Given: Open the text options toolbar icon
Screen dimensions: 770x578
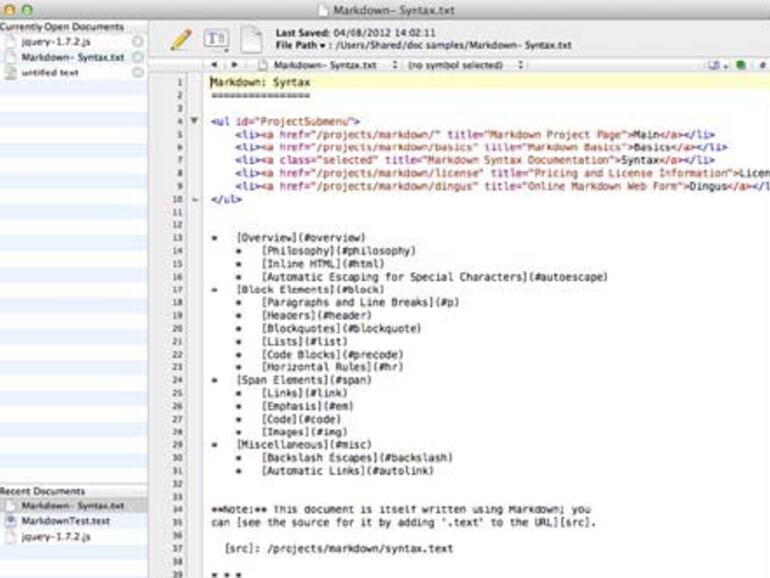Looking at the screenshot, I should pyautogui.click(x=216, y=39).
